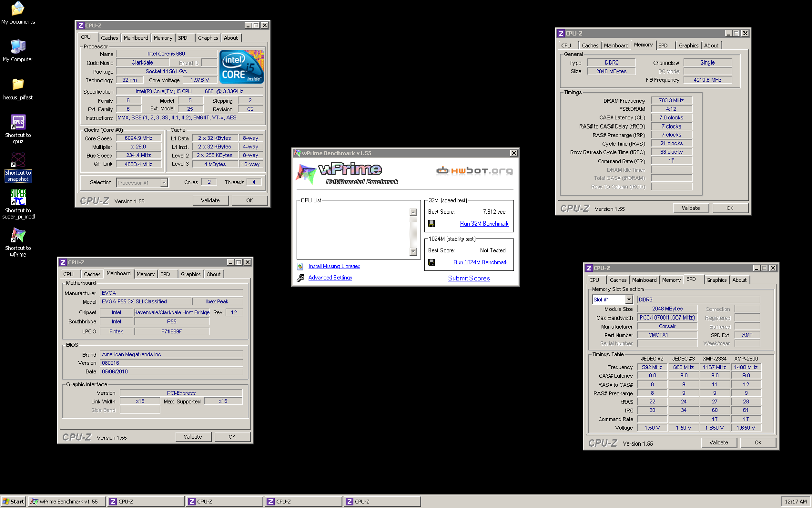This screenshot has width=812, height=508.
Task: Activate first CPU-Z taskbar button
Action: 146,501
